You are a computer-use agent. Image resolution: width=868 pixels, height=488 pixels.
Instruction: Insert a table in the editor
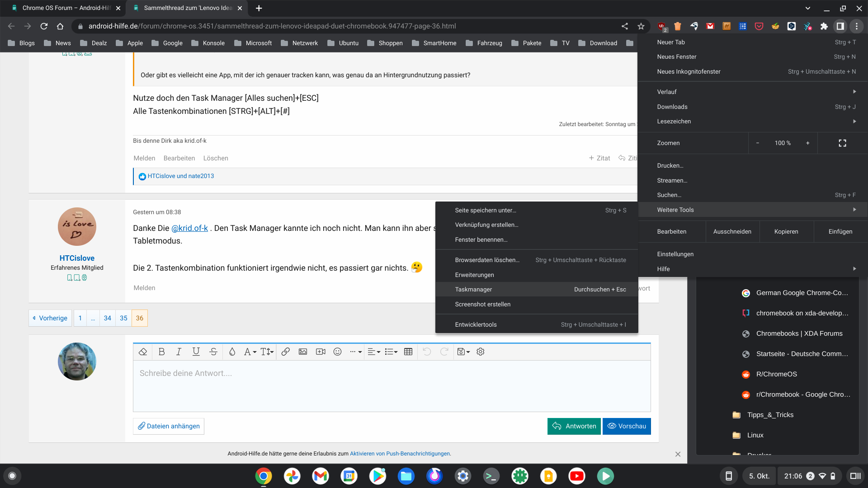coord(408,352)
